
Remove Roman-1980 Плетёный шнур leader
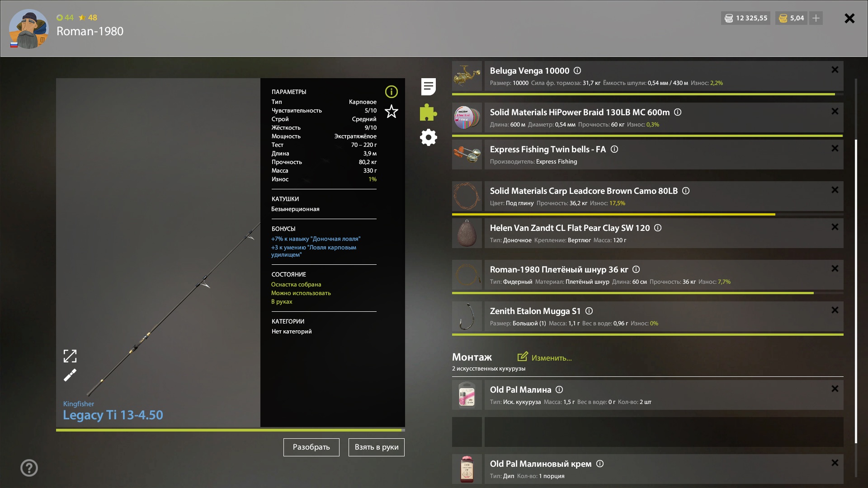click(835, 268)
